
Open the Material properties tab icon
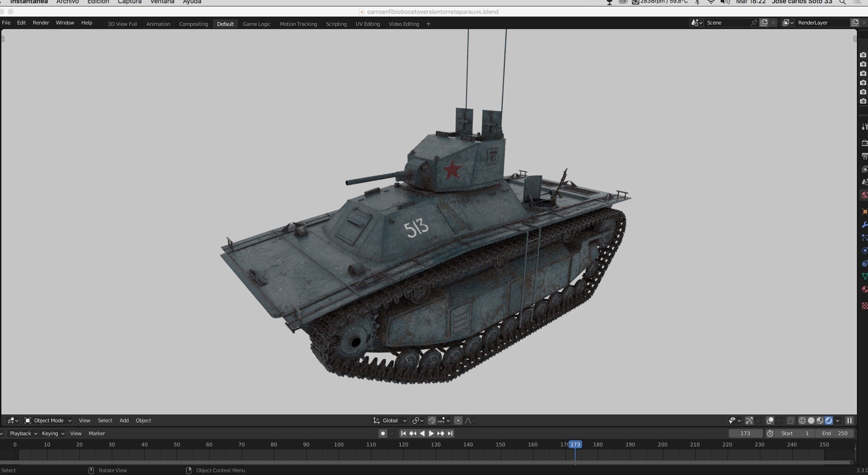pyautogui.click(x=864, y=289)
